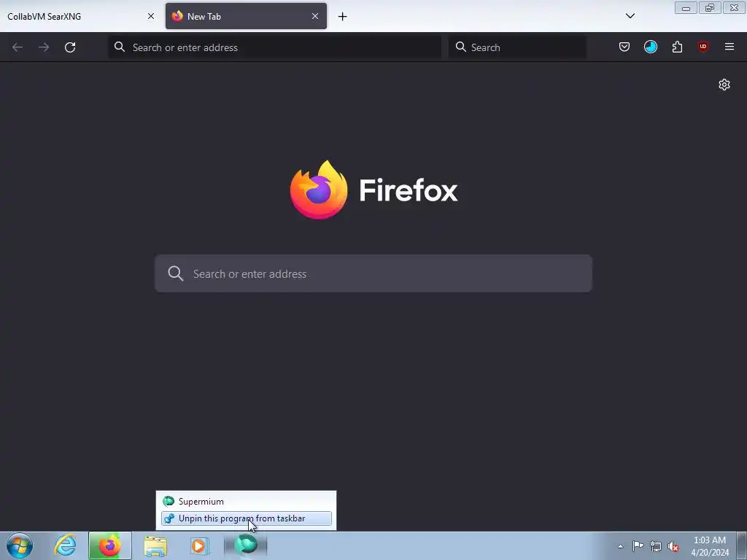Viewport: 747px width, 560px height.
Task: Choose Unpin this program from taskbar
Action: (247, 518)
